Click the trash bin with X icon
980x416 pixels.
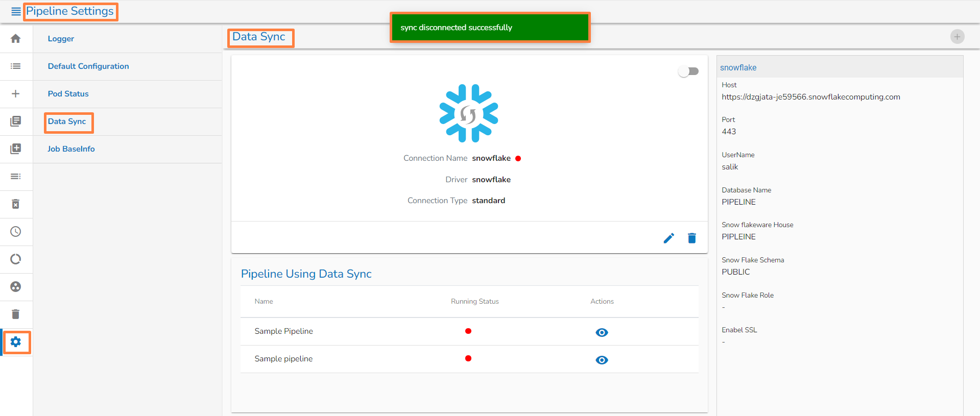point(16,204)
